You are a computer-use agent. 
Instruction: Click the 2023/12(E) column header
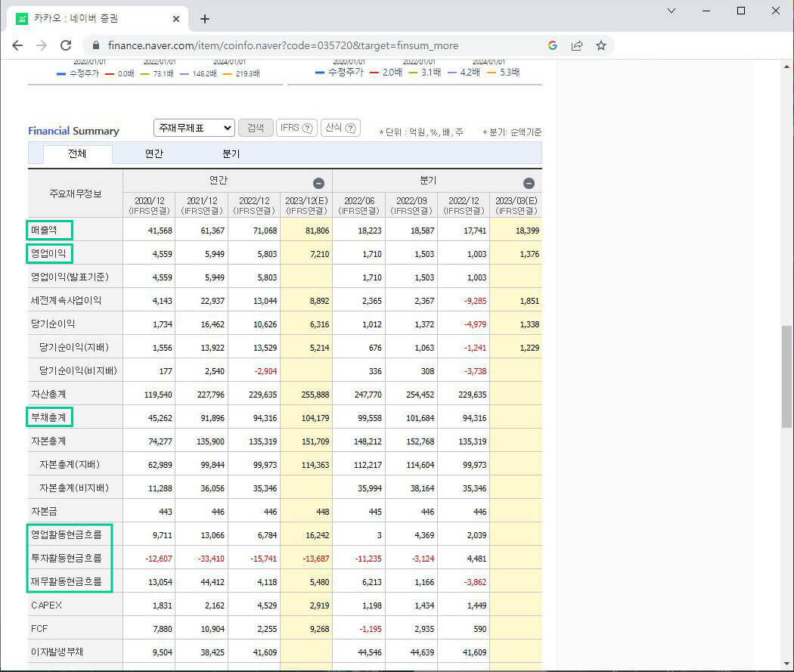click(306, 206)
